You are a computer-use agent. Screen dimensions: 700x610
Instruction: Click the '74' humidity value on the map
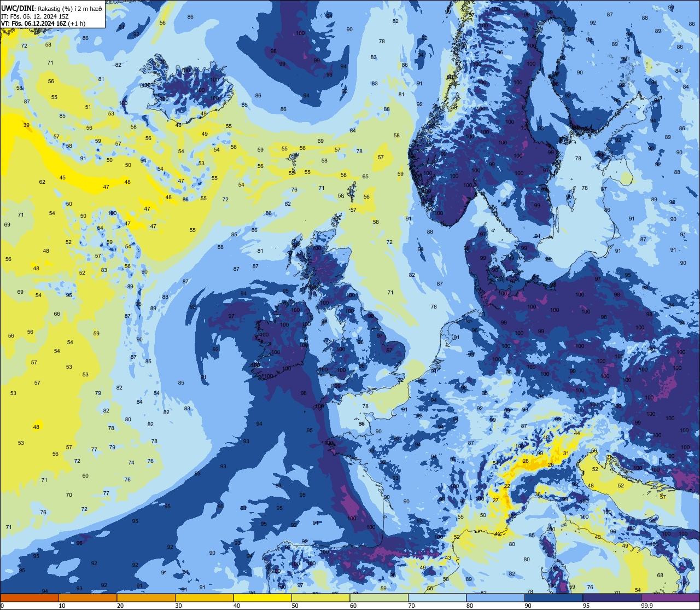pos(131,463)
